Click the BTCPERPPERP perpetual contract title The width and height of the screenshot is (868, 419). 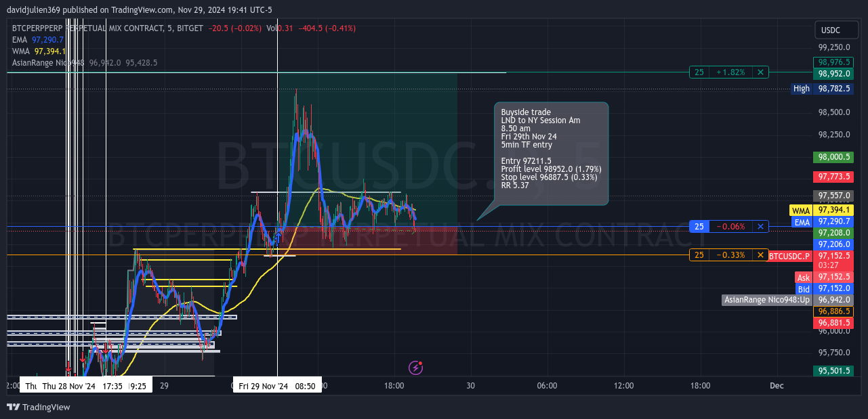(x=106, y=28)
